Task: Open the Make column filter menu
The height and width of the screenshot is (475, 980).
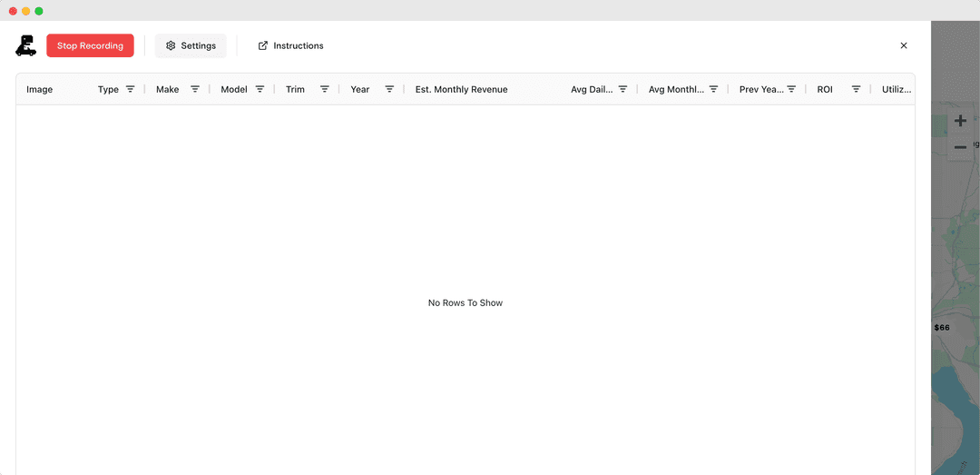Action: [x=195, y=89]
